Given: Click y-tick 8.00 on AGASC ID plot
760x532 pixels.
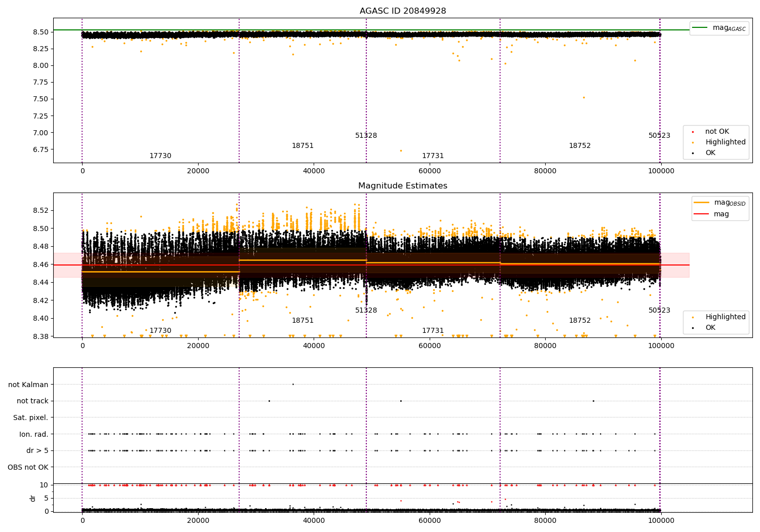Looking at the screenshot, I should point(40,65).
